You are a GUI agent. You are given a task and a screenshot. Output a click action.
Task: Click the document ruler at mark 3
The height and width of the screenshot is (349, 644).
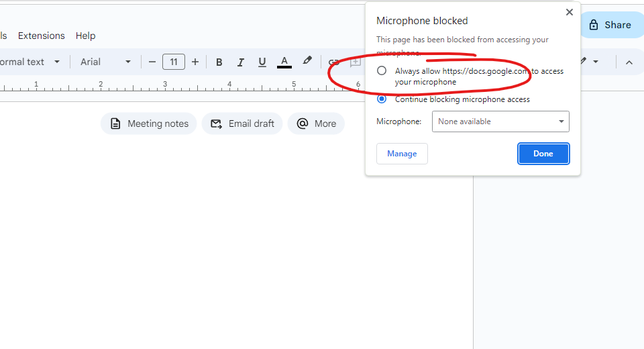tap(165, 85)
